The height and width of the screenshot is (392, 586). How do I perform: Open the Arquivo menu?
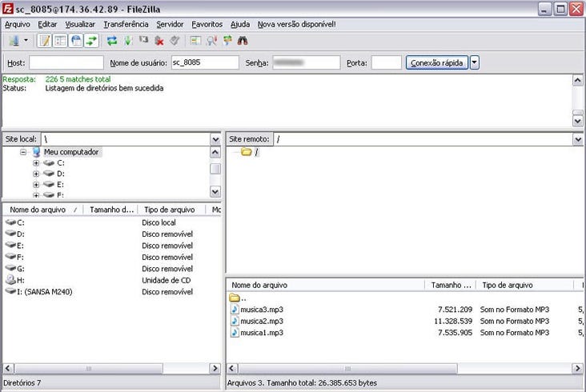coord(17,24)
